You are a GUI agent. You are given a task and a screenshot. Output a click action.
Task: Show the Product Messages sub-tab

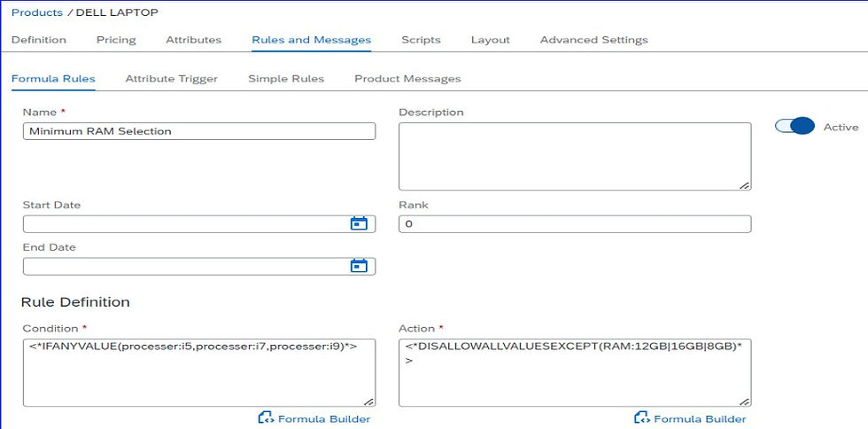407,79
